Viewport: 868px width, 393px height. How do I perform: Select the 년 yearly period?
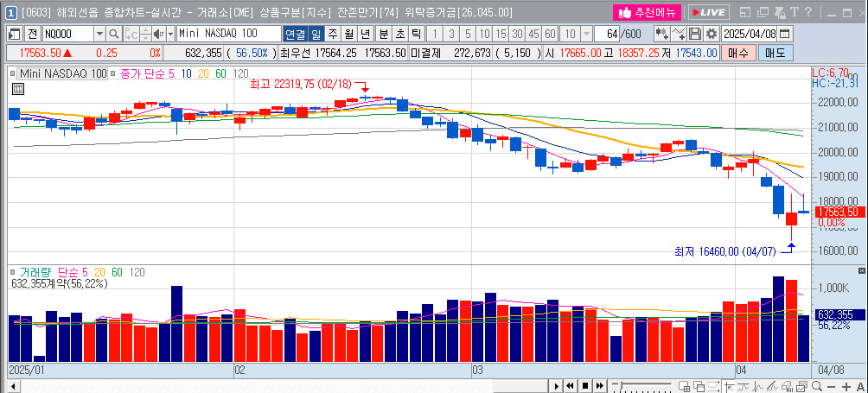click(365, 34)
